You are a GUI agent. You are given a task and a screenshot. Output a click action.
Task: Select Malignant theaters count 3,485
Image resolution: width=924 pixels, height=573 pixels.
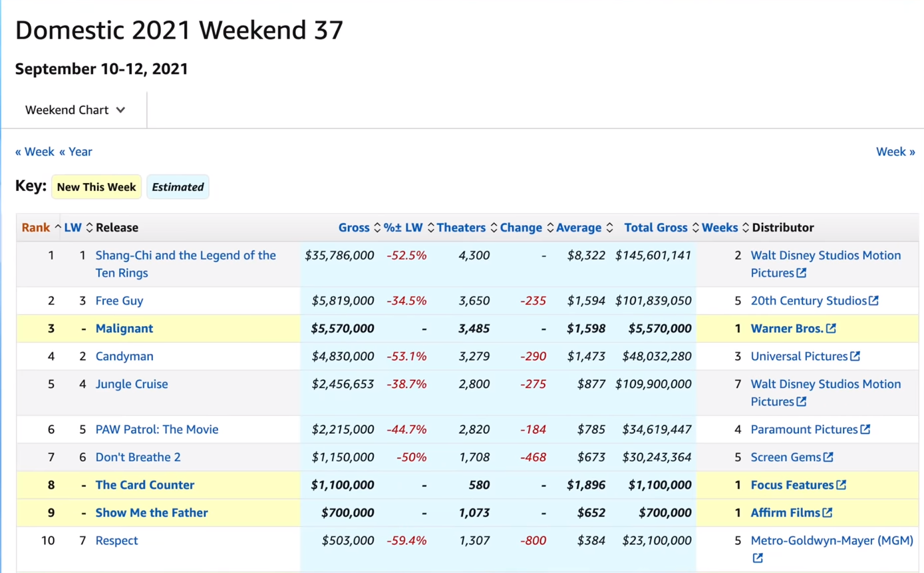tap(474, 329)
